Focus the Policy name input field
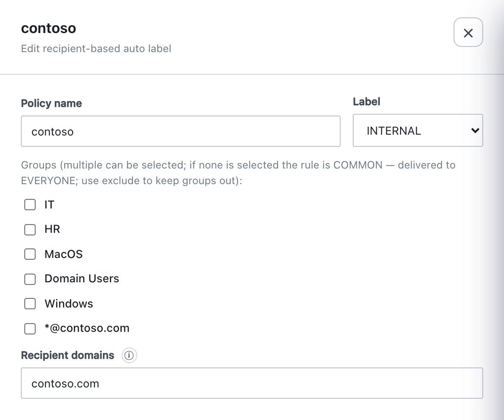 [181, 131]
